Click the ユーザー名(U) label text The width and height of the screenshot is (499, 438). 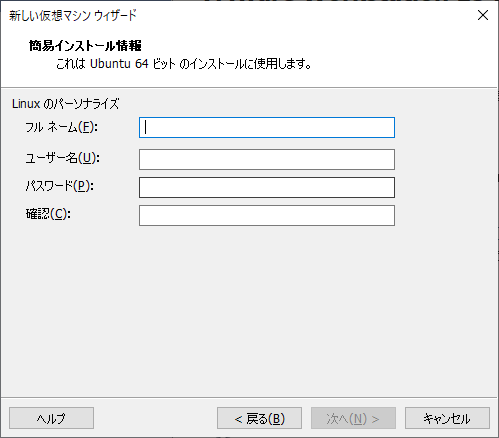click(x=62, y=158)
